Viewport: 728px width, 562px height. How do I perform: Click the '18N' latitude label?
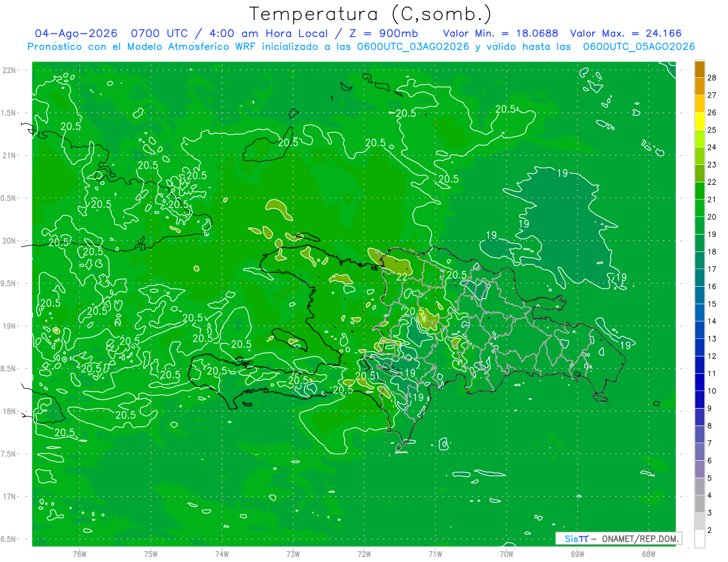[x=10, y=411]
